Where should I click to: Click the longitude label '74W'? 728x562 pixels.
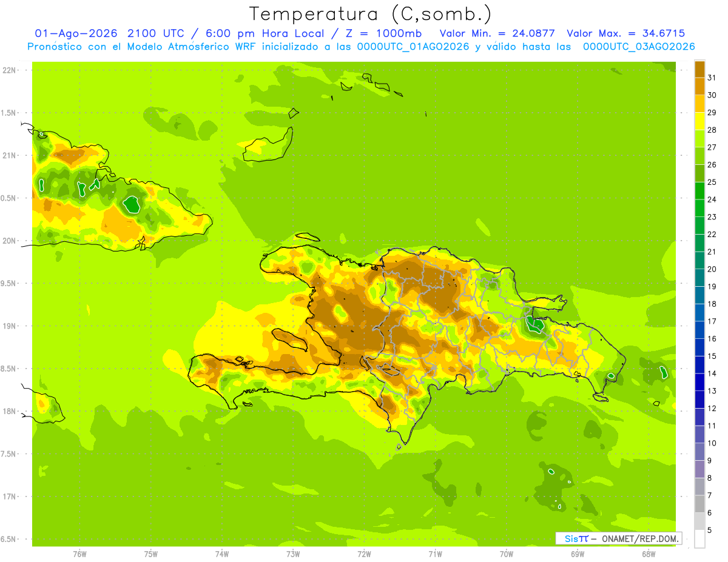coord(222,554)
